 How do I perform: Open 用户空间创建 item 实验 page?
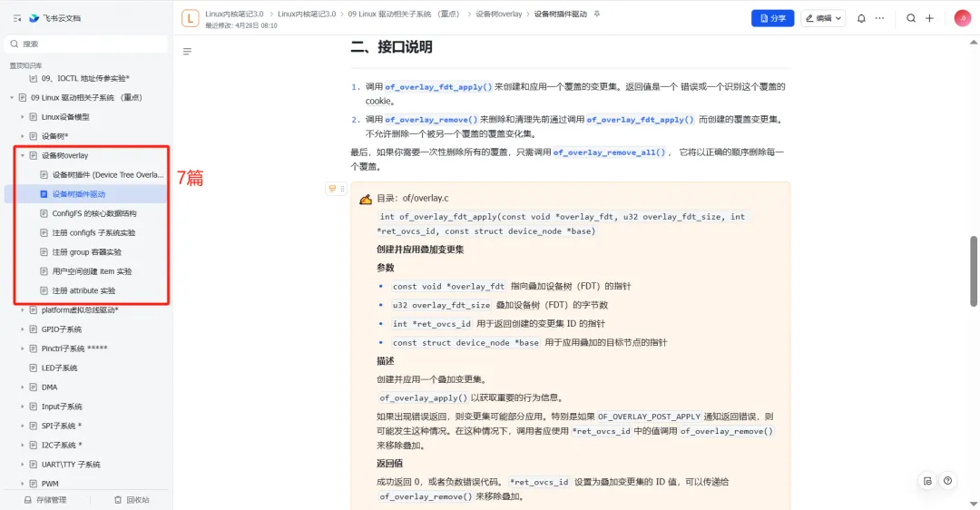pos(92,272)
